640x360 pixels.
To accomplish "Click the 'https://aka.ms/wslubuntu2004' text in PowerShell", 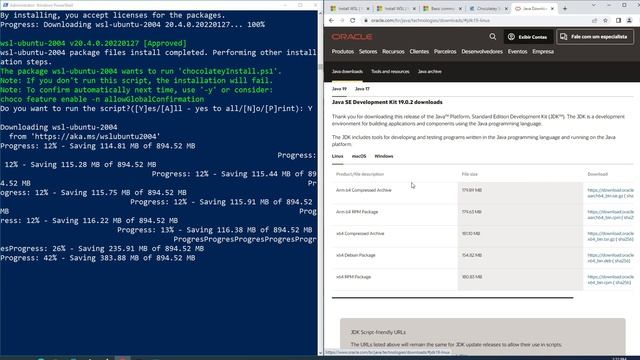I will [x=96, y=136].
